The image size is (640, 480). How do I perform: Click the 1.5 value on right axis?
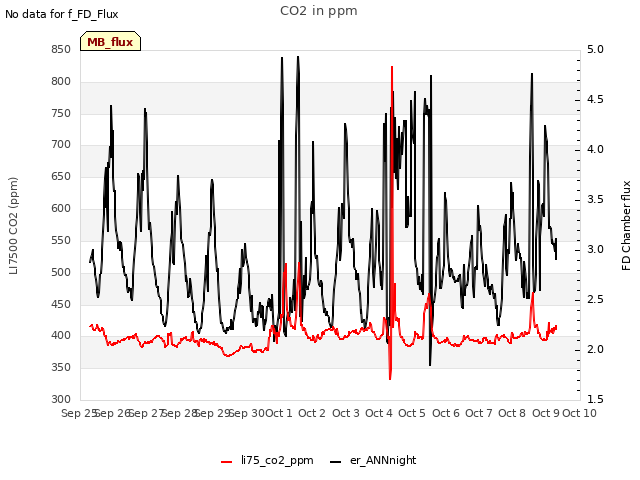(x=595, y=400)
